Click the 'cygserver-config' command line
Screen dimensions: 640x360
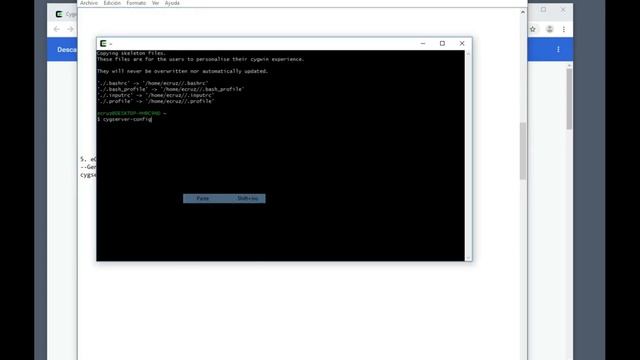(124, 119)
